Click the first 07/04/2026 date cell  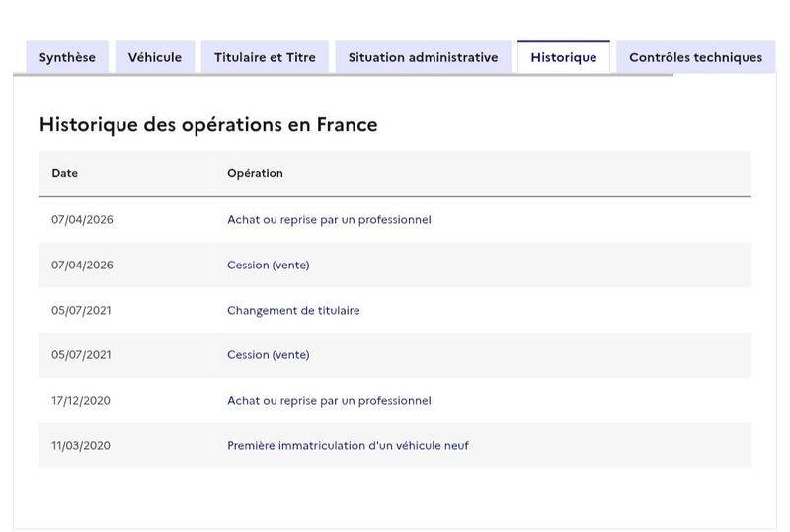tap(82, 220)
